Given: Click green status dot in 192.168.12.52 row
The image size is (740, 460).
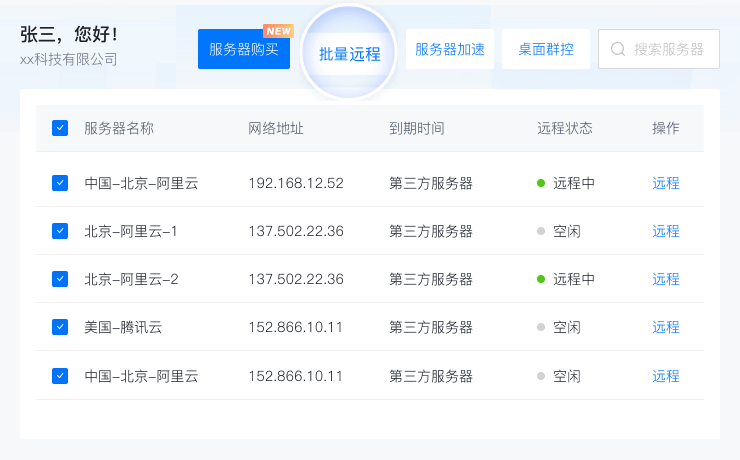Looking at the screenshot, I should point(541,183).
